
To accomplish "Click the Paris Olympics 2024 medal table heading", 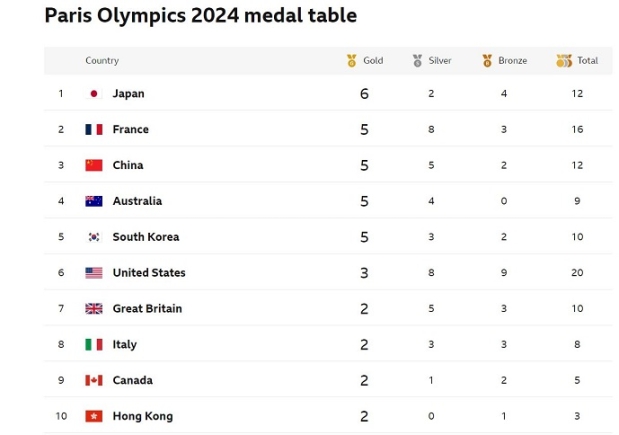I will 201,16.
